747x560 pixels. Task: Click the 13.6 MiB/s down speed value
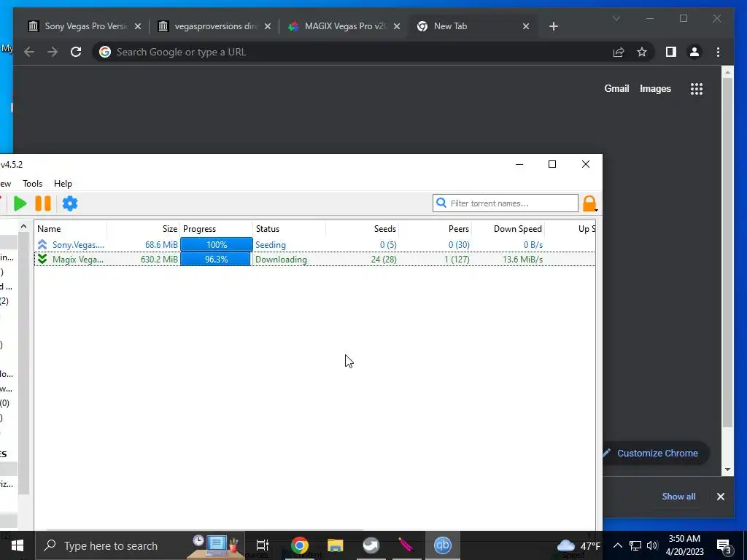coord(522,260)
